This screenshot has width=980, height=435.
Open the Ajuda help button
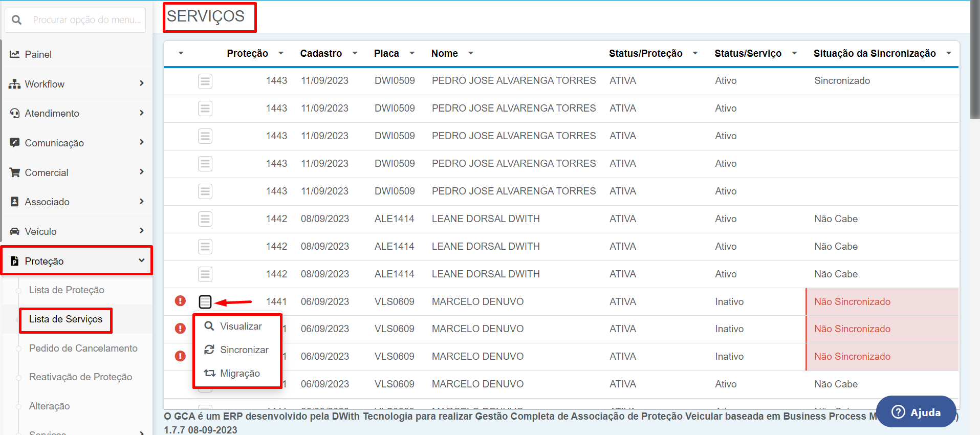[916, 412]
